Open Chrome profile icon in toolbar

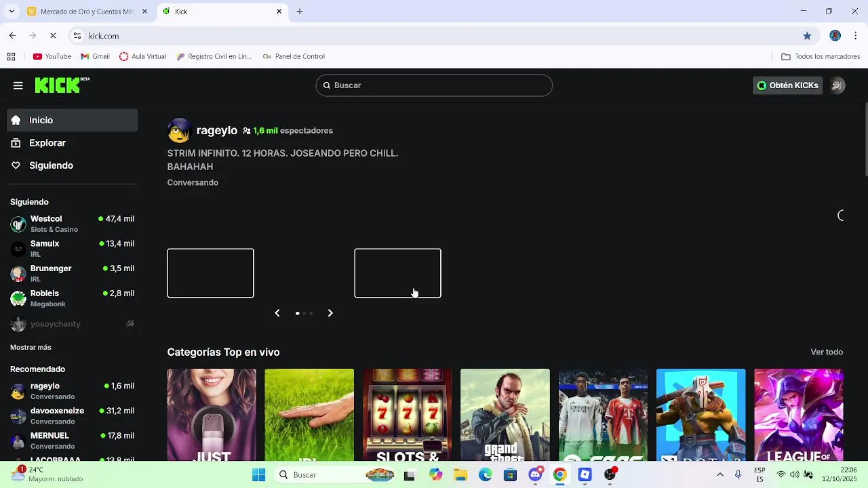pos(835,35)
